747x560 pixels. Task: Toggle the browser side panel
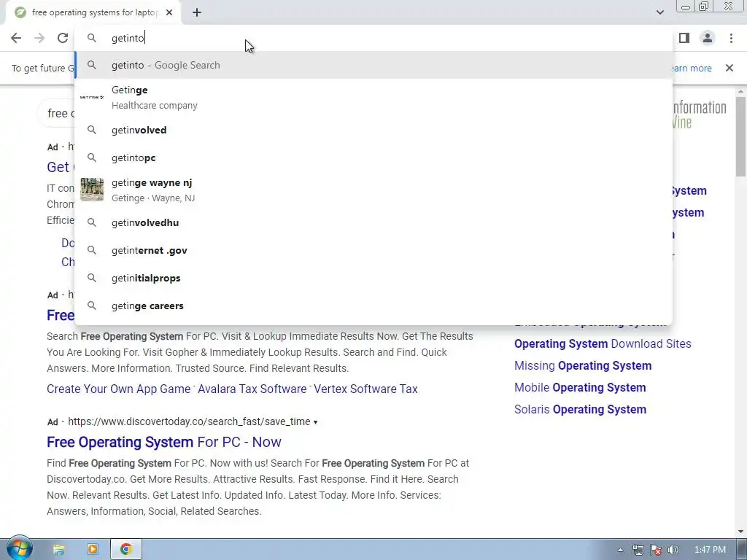click(684, 38)
